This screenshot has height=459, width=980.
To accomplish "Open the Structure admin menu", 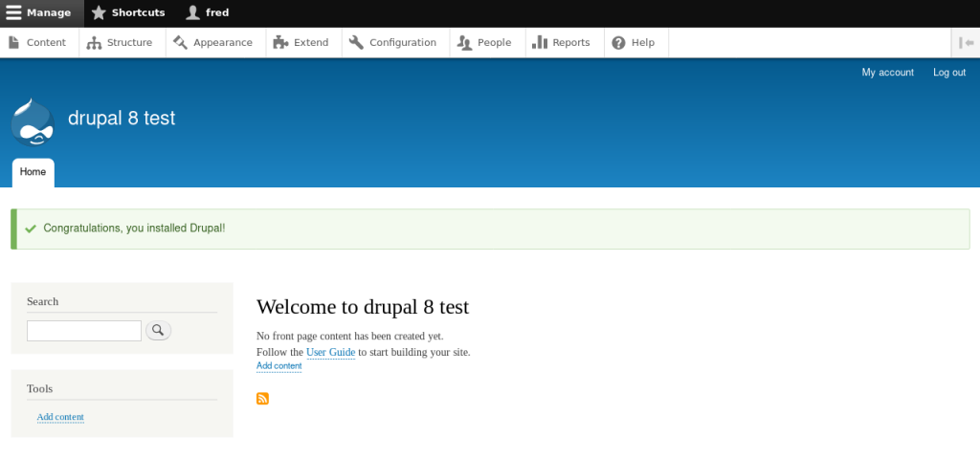I will [x=122, y=42].
